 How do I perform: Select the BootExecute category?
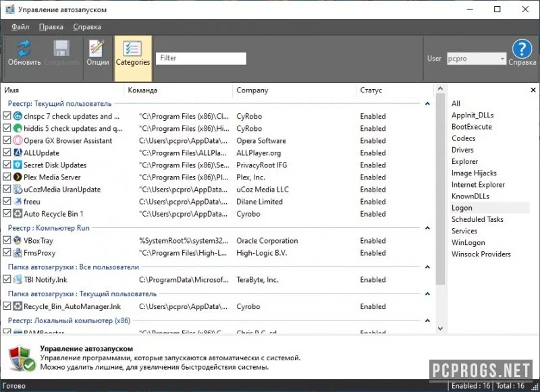click(471, 127)
